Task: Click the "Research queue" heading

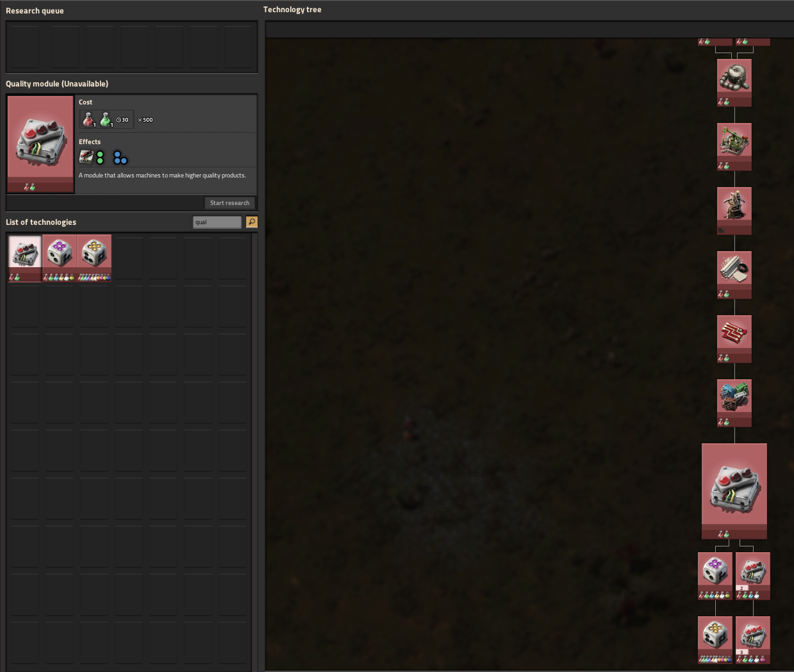Action: (35, 11)
